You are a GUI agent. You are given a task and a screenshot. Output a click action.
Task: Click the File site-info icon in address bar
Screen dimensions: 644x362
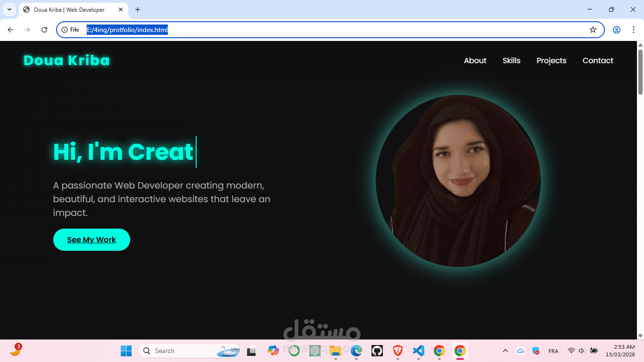[70, 30]
